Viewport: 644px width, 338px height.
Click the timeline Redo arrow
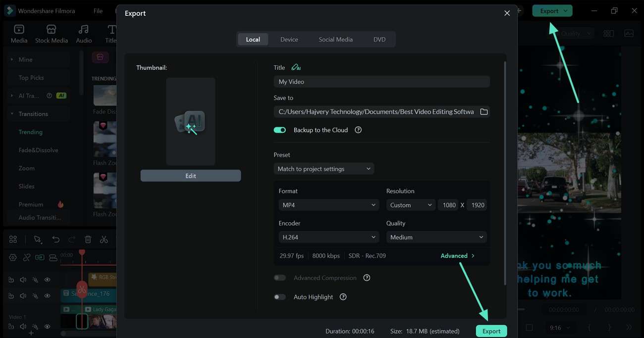72,239
